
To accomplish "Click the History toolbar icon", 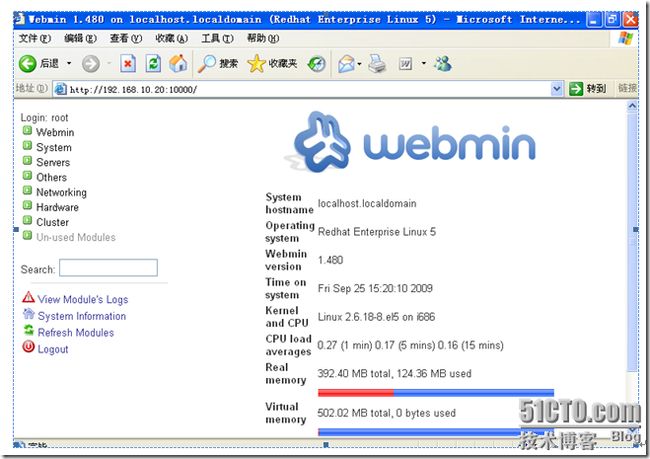I will click(x=316, y=63).
